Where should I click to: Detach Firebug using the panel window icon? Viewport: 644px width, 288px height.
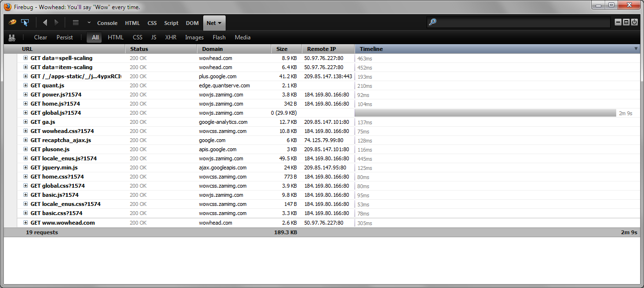(x=626, y=22)
